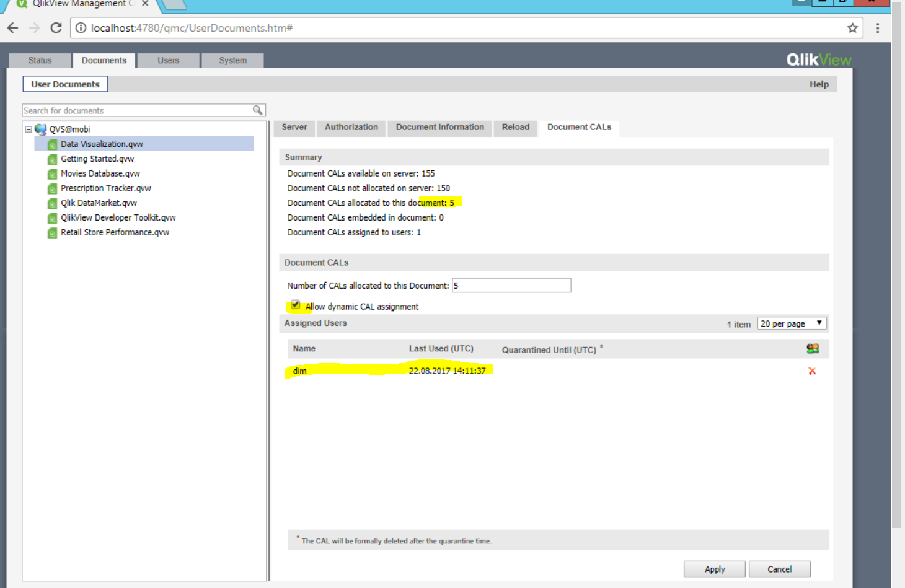The width and height of the screenshot is (905, 588).
Task: Open the Document Information tab
Action: point(440,127)
